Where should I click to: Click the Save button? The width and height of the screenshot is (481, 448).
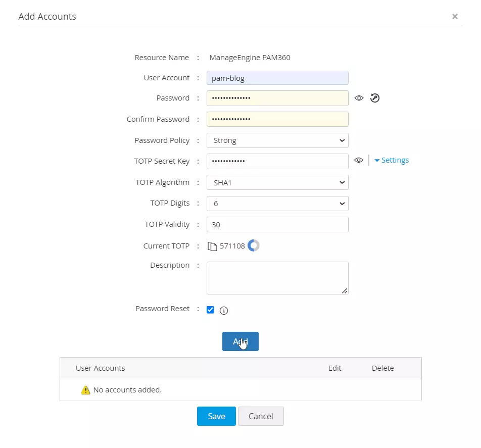tap(216, 416)
